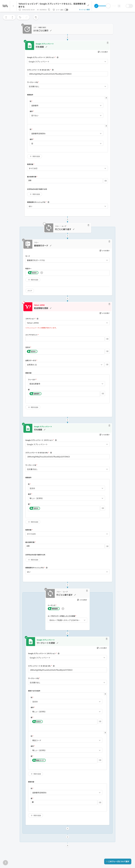Screen dimensions: 135x868
Task: Click the リフレッシュトークン expired warning text
Action: [x=41, y=327]
